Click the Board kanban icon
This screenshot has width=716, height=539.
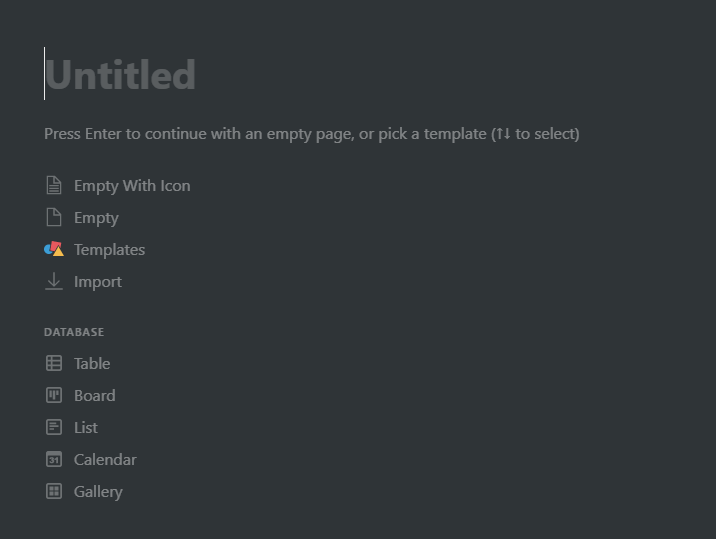(54, 396)
